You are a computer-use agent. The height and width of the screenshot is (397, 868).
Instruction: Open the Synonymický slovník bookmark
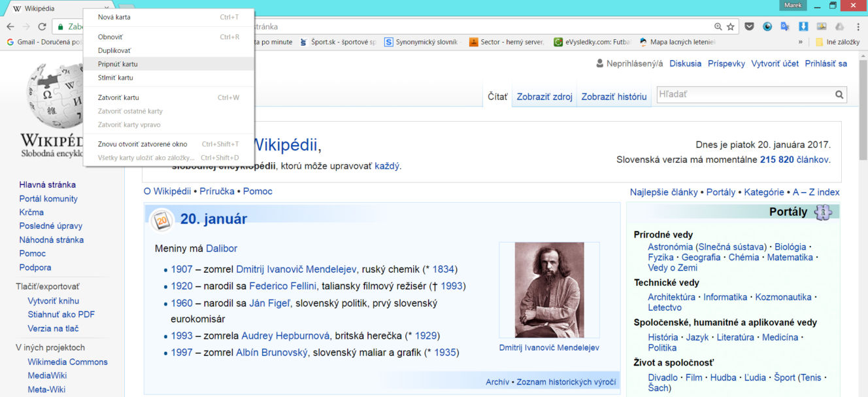point(422,42)
